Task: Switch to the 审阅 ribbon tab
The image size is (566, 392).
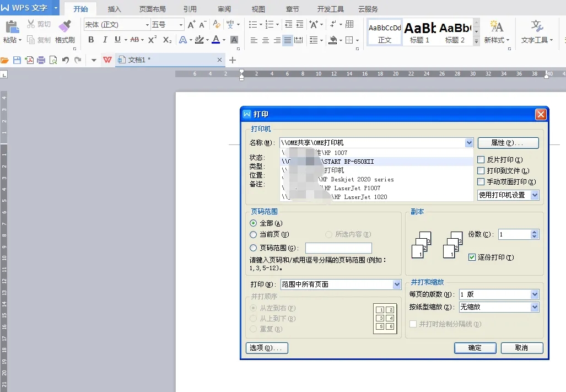Action: (x=224, y=9)
